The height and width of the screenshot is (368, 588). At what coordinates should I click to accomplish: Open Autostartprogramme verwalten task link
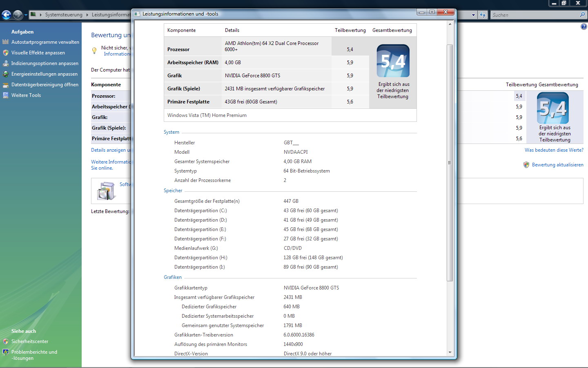45,42
